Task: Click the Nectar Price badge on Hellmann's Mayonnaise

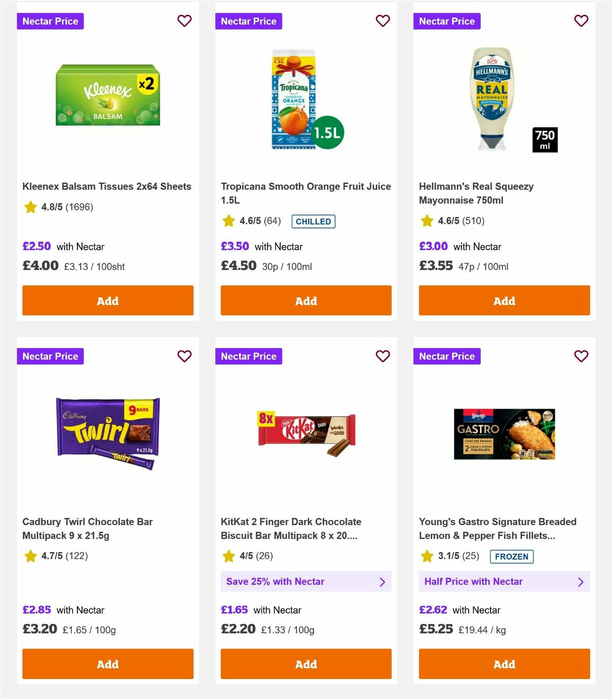Action: [447, 21]
